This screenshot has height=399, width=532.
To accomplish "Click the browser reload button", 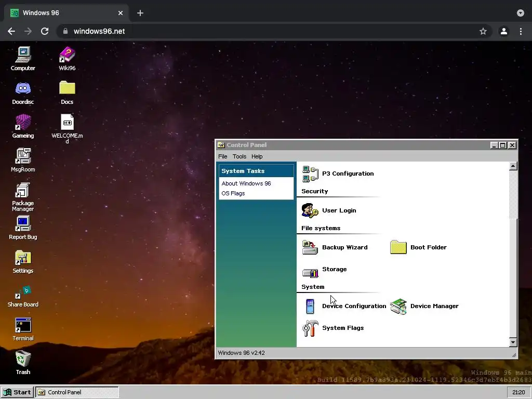I will point(45,31).
